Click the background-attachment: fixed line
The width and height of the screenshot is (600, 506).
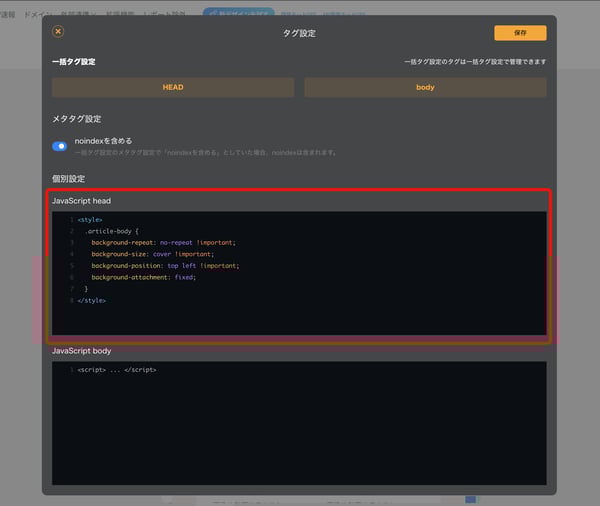143,277
